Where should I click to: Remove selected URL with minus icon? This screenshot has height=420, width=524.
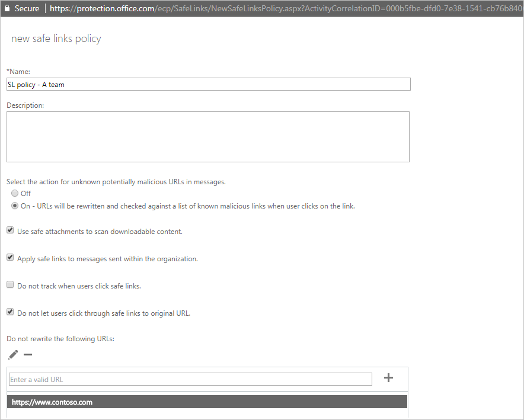[x=28, y=355]
